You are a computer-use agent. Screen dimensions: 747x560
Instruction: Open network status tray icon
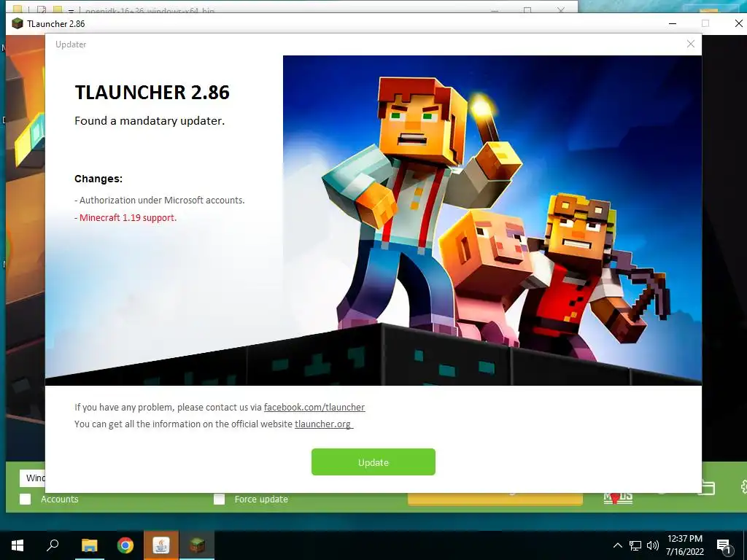click(635, 545)
